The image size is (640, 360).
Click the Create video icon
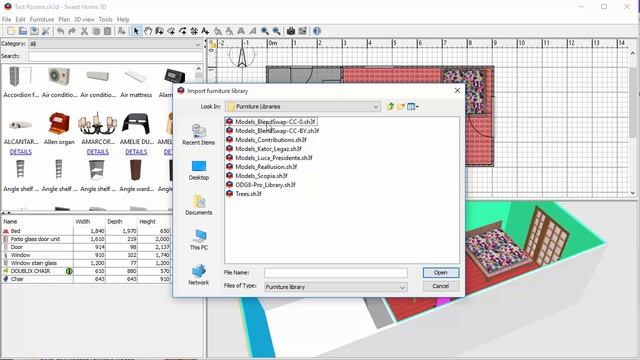click(302, 31)
